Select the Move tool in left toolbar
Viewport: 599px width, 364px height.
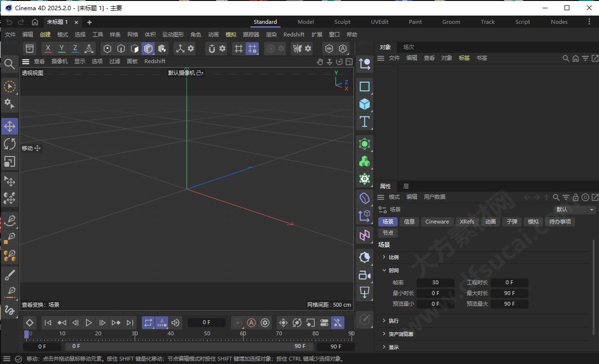pos(9,126)
